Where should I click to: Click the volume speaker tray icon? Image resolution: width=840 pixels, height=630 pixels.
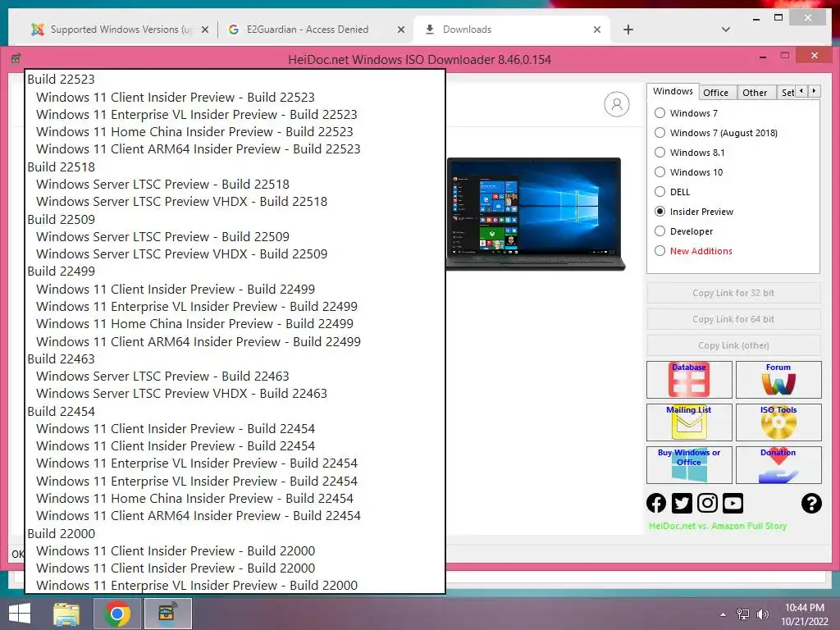click(762, 614)
